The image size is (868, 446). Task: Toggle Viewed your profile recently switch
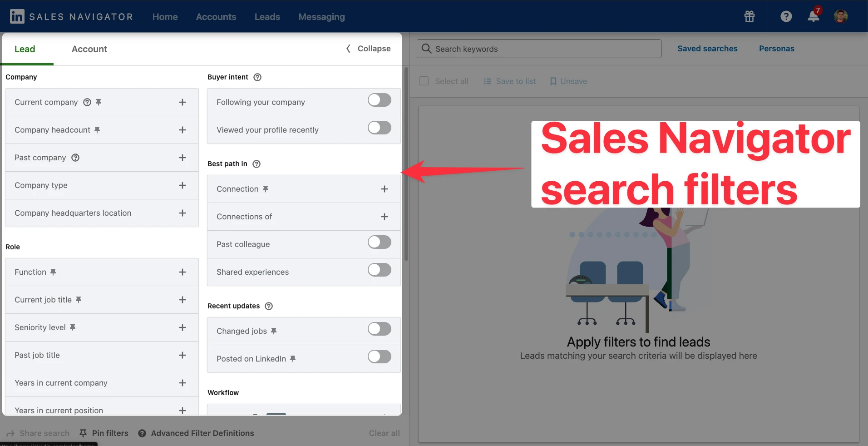(380, 128)
